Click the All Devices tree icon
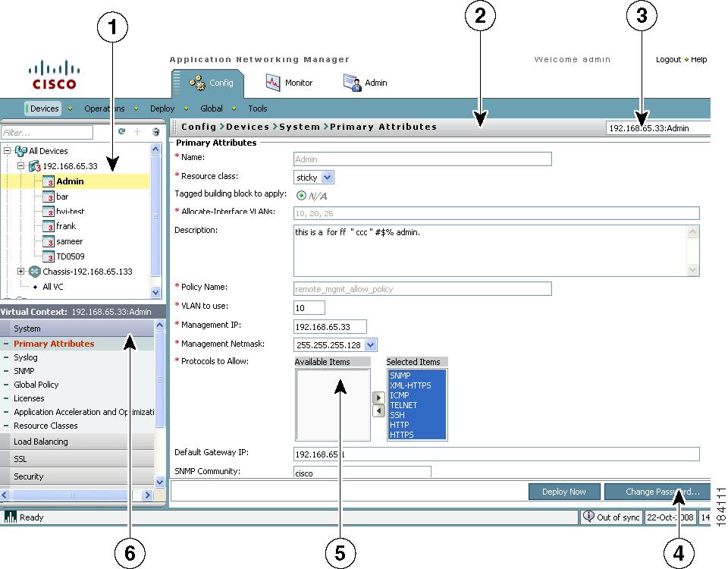 pos(21,151)
